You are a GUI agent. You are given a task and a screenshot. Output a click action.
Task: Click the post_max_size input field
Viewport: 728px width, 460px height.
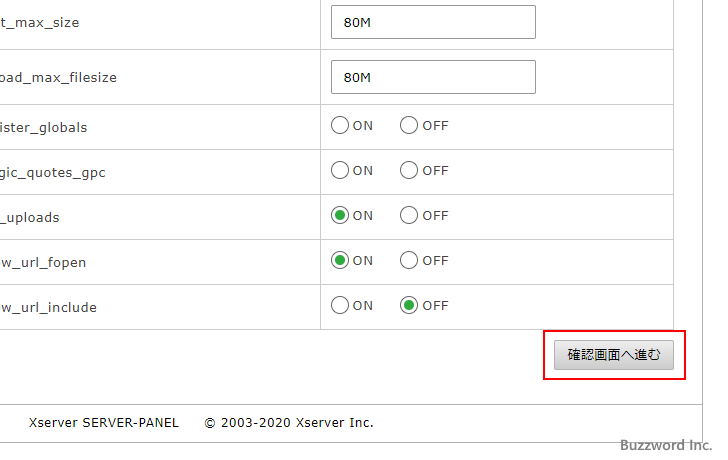(433, 22)
